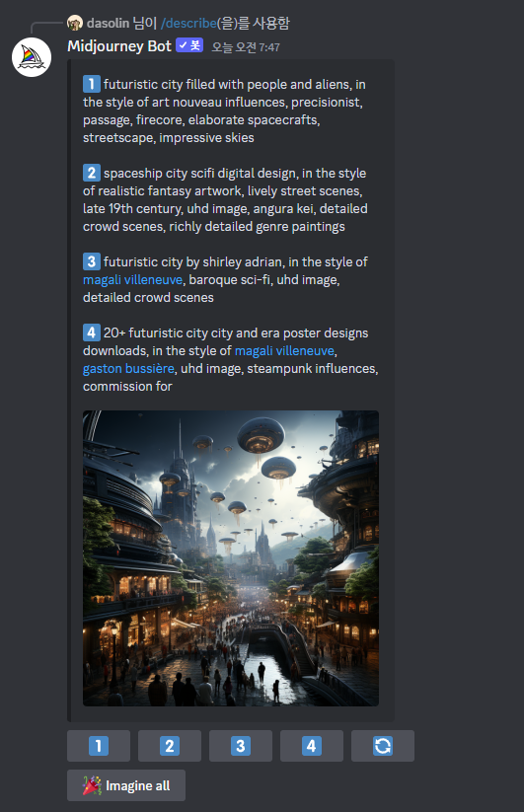Click the Midjourney Bot sailboat avatar
This screenshot has height=812, width=524.
[32, 57]
